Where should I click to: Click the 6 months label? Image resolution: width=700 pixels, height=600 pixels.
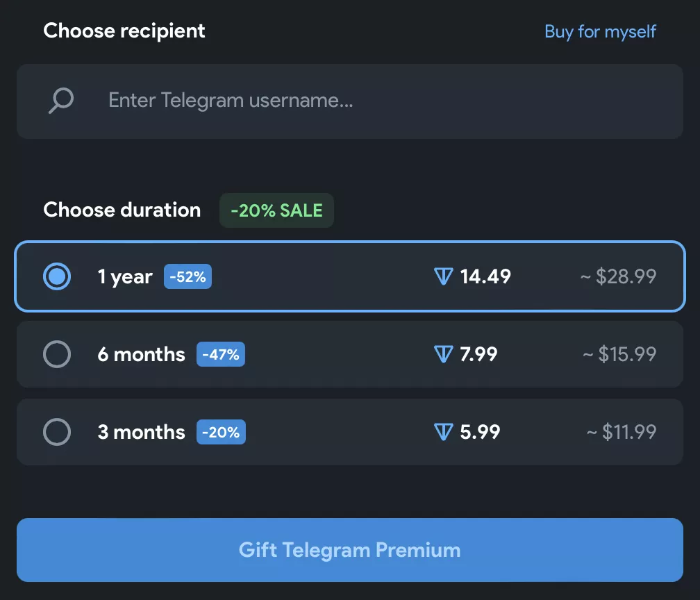click(x=141, y=354)
